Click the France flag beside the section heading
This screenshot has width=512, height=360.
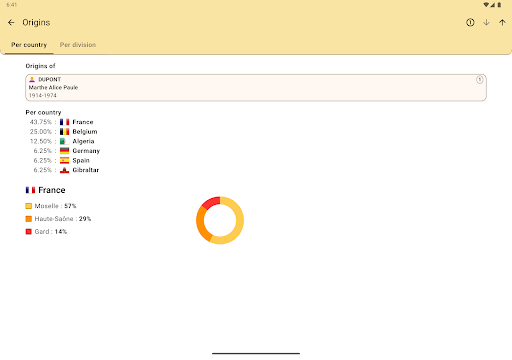30,190
